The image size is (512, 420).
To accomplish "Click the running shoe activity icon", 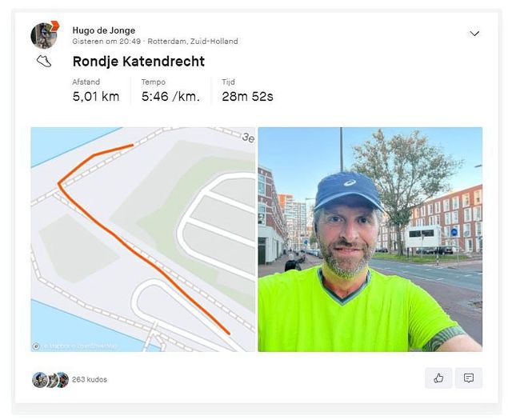I will (x=44, y=61).
